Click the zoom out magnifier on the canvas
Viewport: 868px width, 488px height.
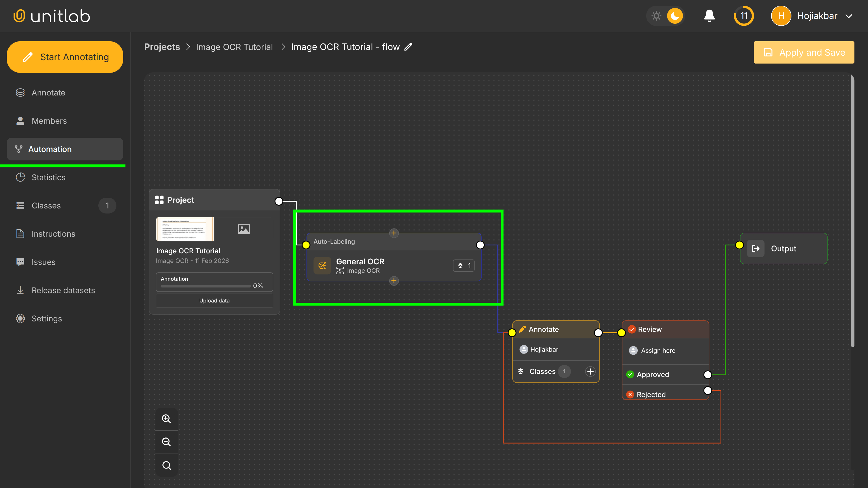coord(166,442)
